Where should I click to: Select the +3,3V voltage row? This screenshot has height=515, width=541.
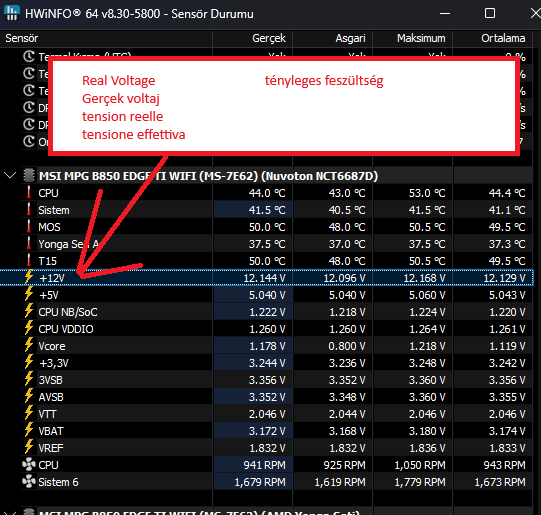coord(266,363)
